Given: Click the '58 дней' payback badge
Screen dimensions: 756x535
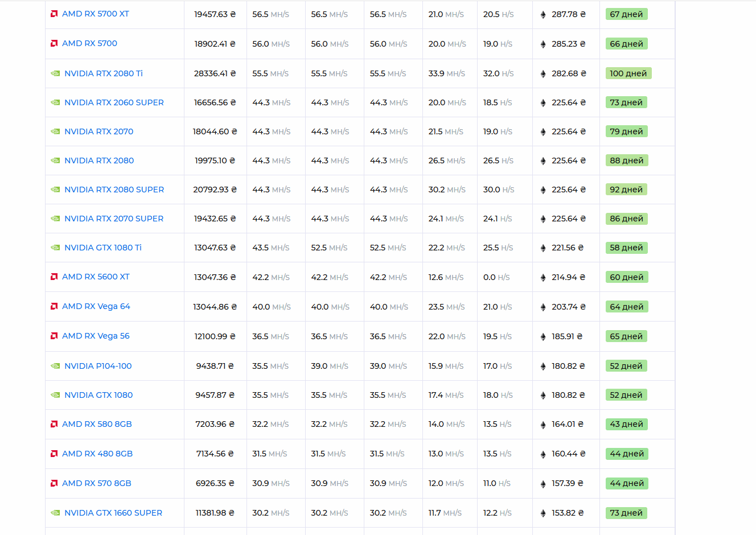Looking at the screenshot, I should click(626, 248).
